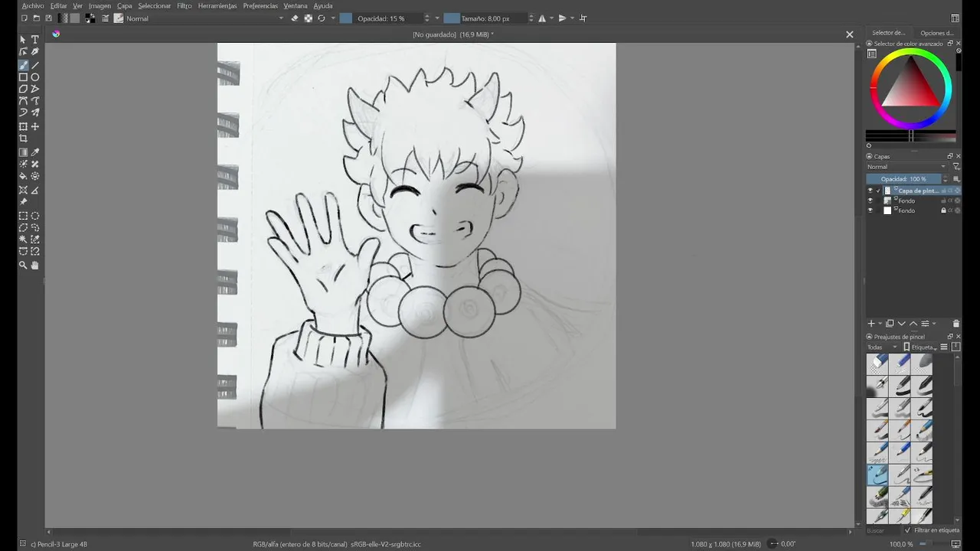Select the Pan hand tool
Screen dimensions: 980x551
(35, 265)
